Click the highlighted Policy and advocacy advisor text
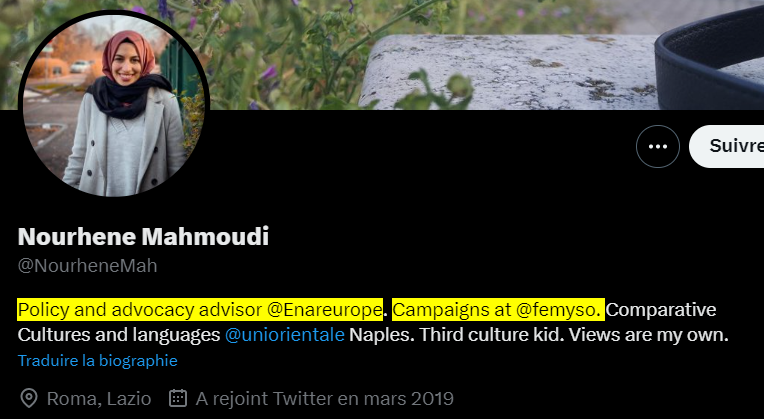Screen dimensions: 764x419 (140, 309)
